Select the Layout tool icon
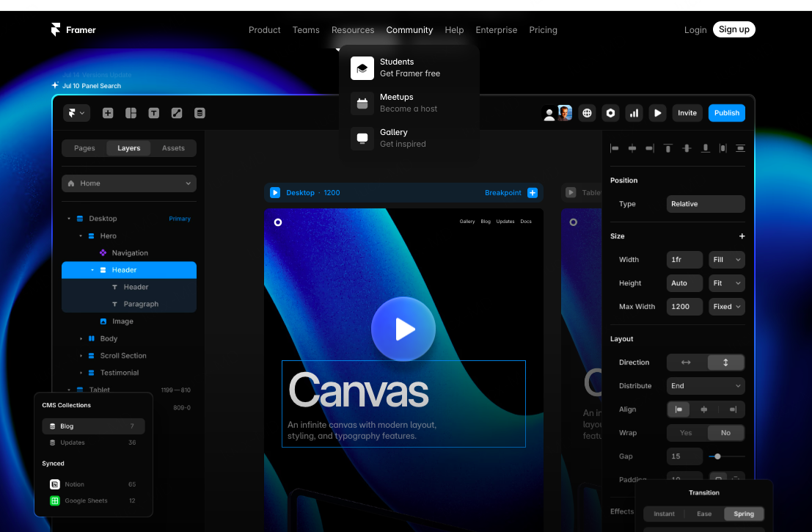This screenshot has height=532, width=812. click(131, 113)
